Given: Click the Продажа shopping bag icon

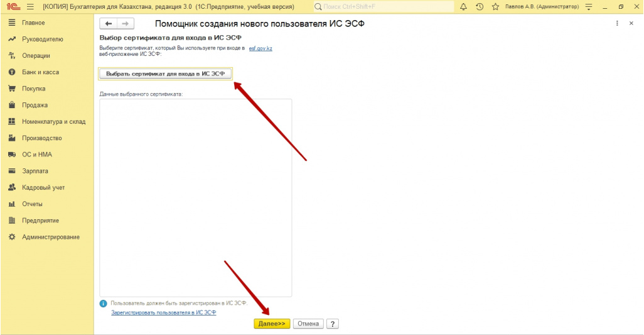Looking at the screenshot, I should click(x=12, y=105).
